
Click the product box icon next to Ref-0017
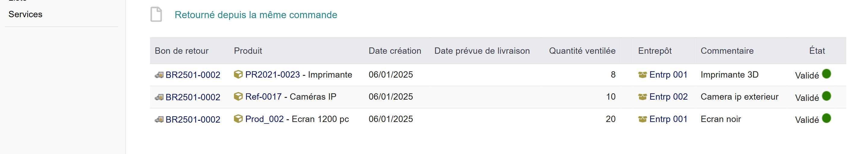tap(238, 97)
